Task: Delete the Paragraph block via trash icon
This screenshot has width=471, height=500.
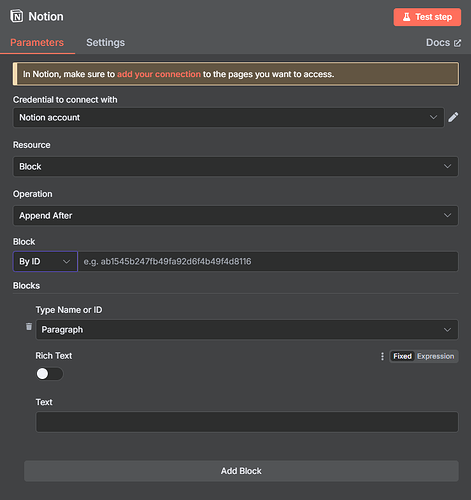Action: (x=29, y=326)
